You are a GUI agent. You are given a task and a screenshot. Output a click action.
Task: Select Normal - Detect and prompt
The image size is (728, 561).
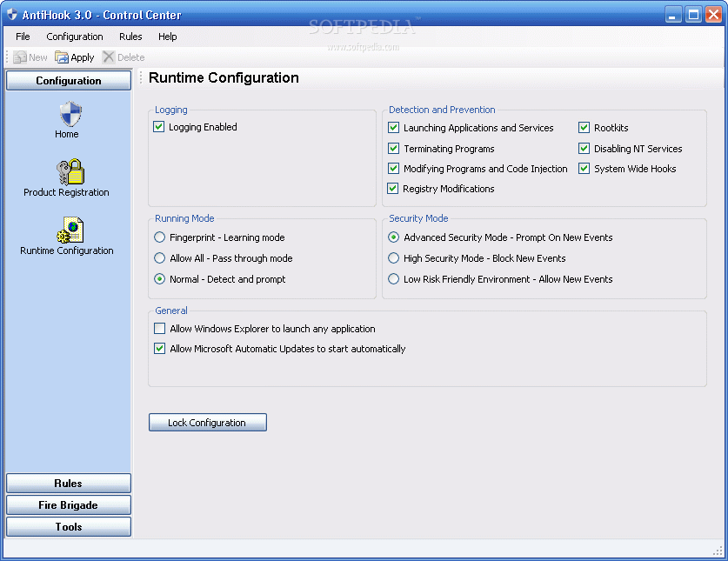[160, 279]
